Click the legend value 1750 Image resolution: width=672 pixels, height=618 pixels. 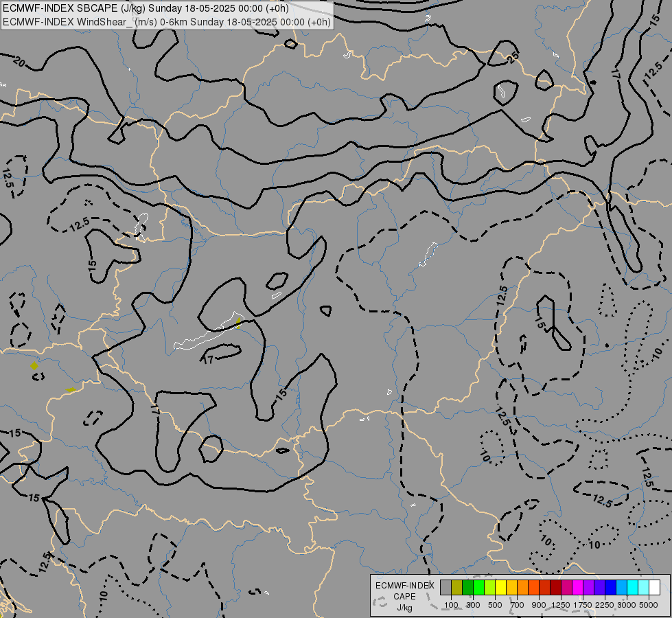pos(583,605)
